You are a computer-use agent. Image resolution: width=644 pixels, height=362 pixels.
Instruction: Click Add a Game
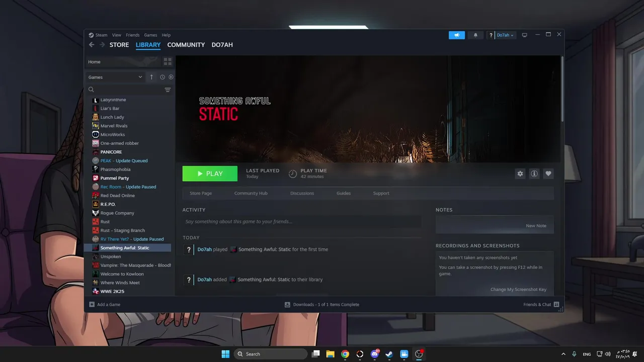[x=105, y=304]
